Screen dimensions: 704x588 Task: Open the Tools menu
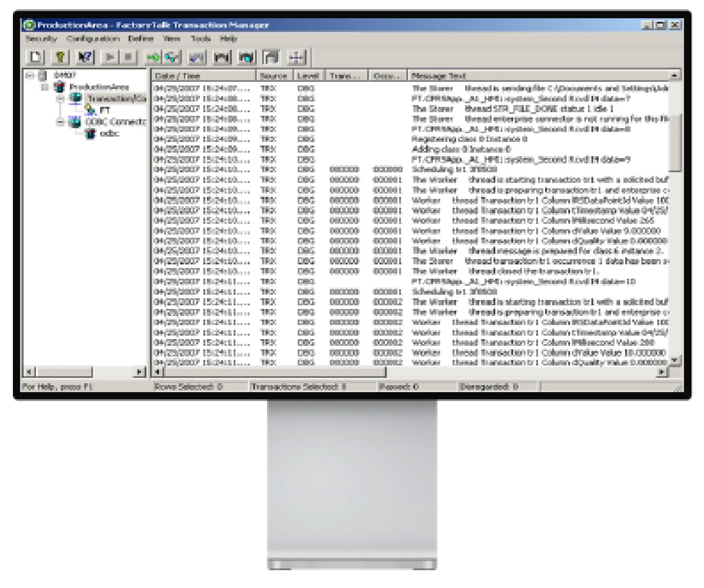[x=201, y=39]
